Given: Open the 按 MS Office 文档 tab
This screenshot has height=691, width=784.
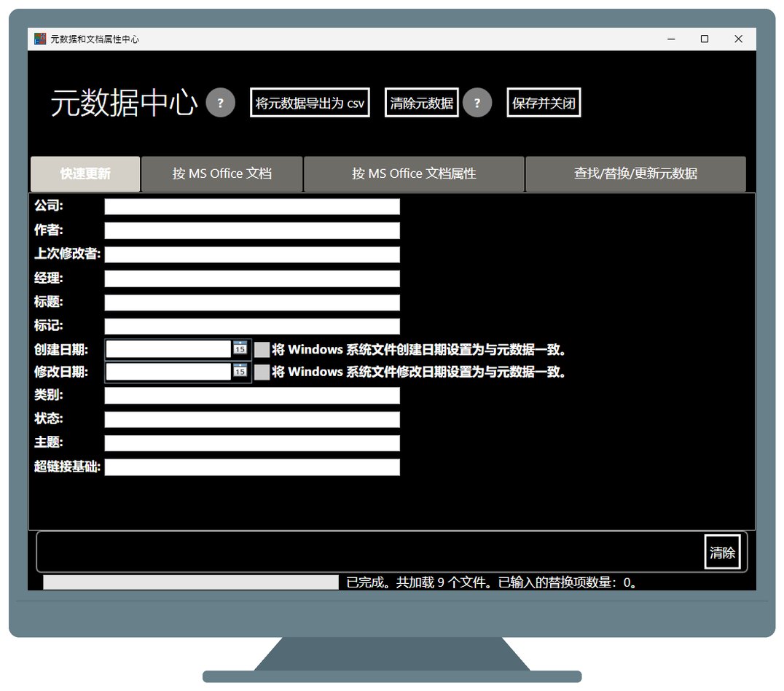Looking at the screenshot, I should [222, 173].
